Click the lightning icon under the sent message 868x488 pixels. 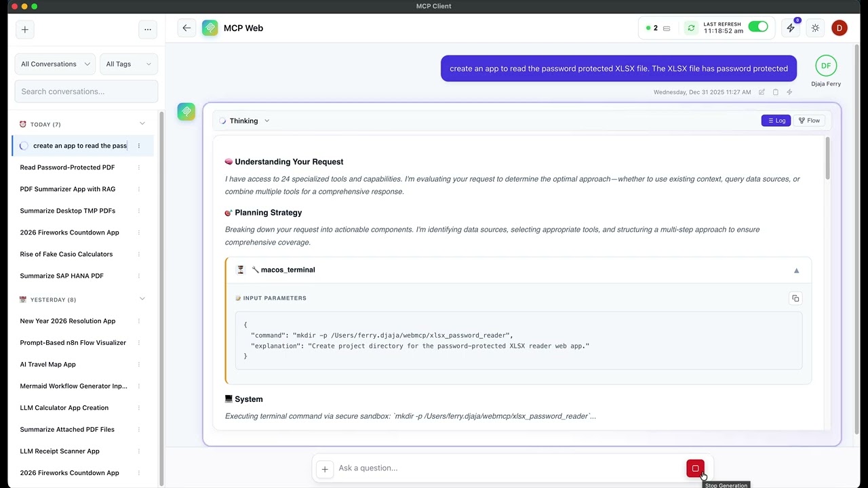click(x=789, y=92)
